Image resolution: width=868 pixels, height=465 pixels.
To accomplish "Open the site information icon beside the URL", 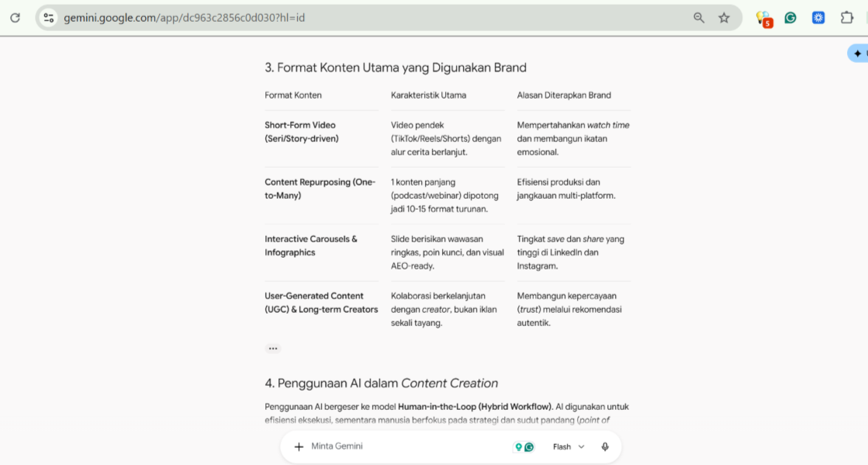I will 49,18.
